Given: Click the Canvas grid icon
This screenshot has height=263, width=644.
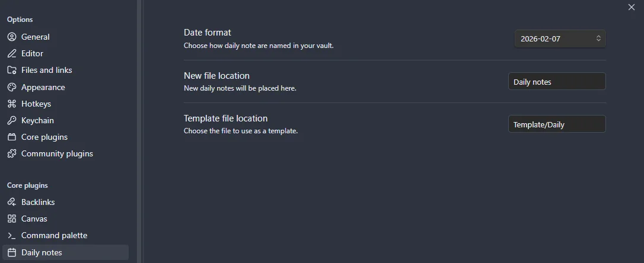Looking at the screenshot, I should pos(12,219).
